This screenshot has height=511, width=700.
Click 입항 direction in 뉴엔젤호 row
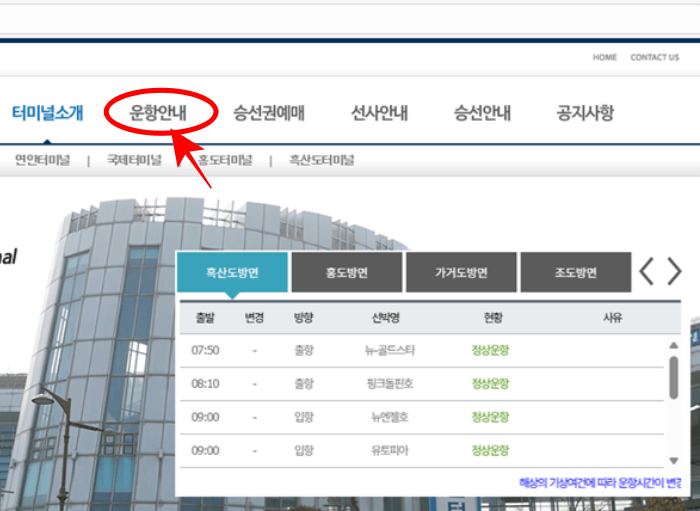tap(304, 417)
